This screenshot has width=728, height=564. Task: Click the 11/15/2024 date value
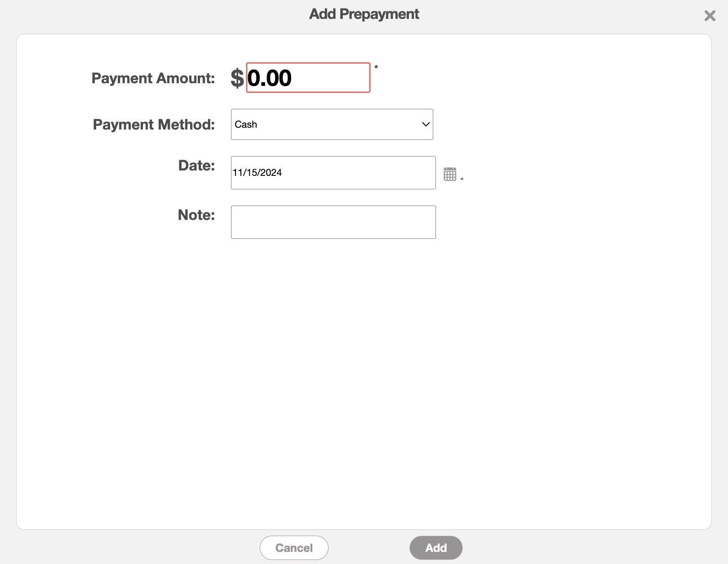257,173
